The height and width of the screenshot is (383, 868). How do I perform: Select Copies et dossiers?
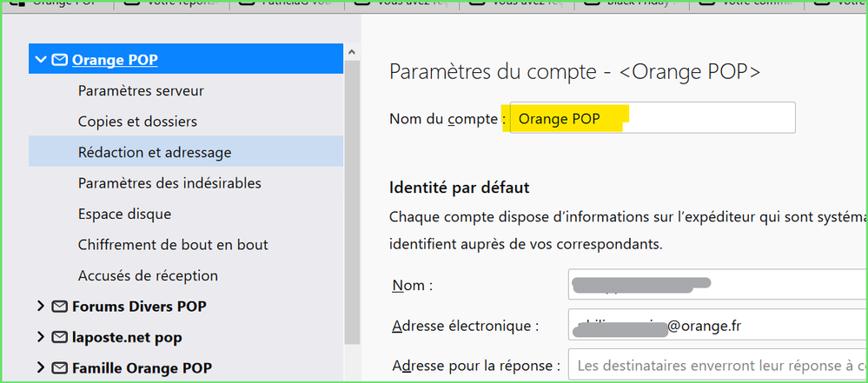coord(137,122)
